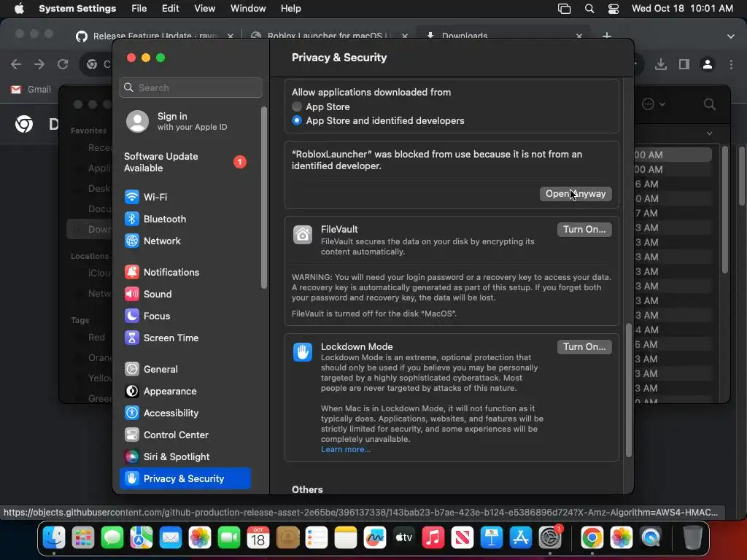The image size is (747, 560).
Task: Open the Window menu
Action: (248, 8)
